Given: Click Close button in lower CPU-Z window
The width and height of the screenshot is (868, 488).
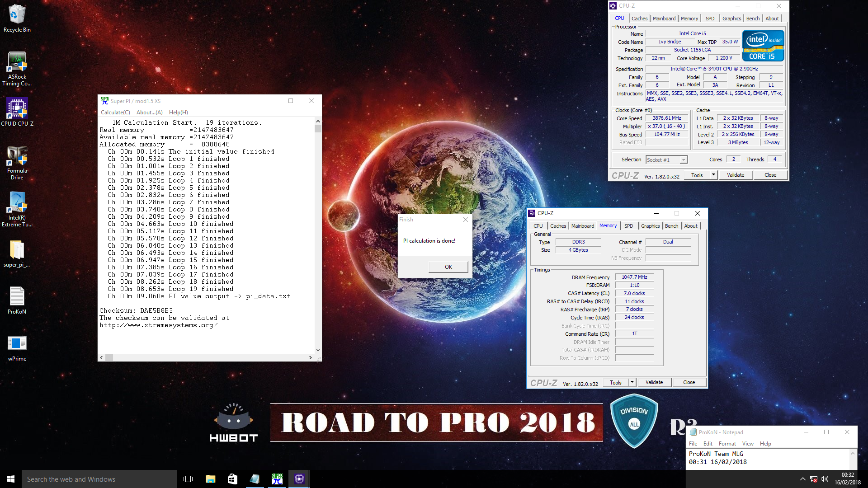Looking at the screenshot, I should coord(689,383).
